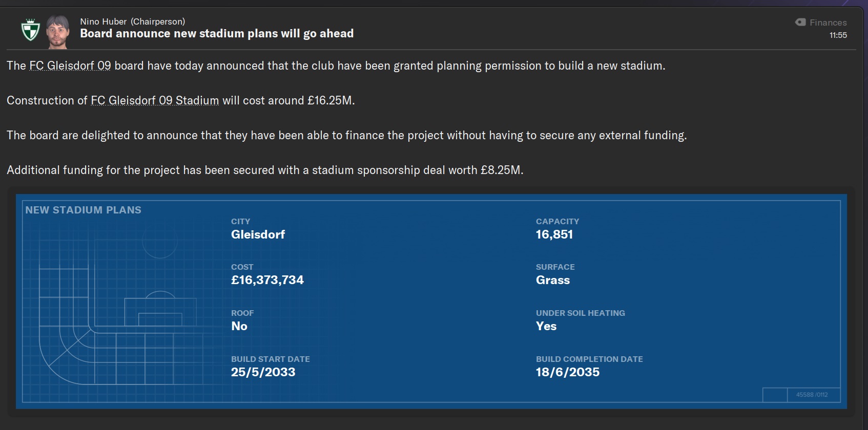Select the Grass surface value

[x=552, y=280]
